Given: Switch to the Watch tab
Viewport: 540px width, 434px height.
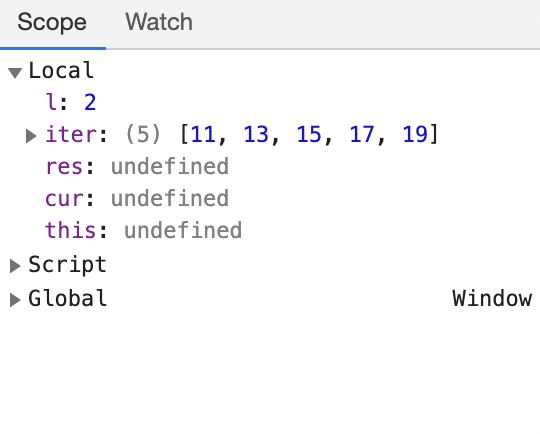Looking at the screenshot, I should [159, 22].
